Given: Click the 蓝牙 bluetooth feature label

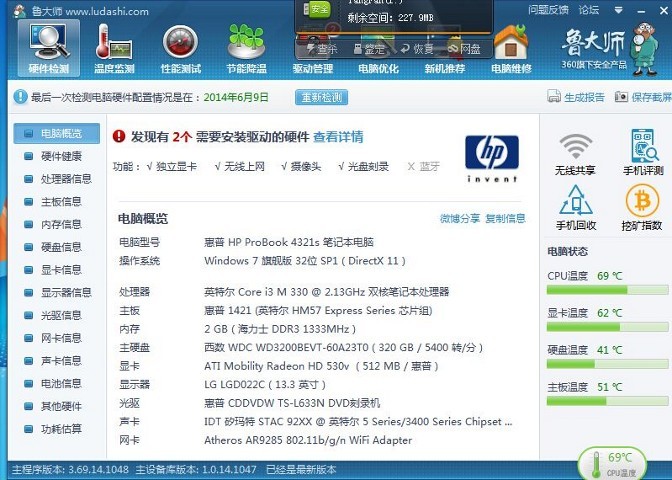Looking at the screenshot, I should pos(423,166).
